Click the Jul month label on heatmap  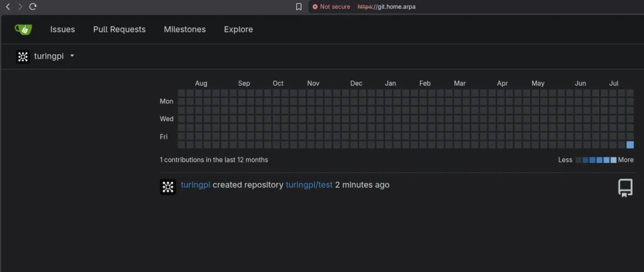[614, 83]
